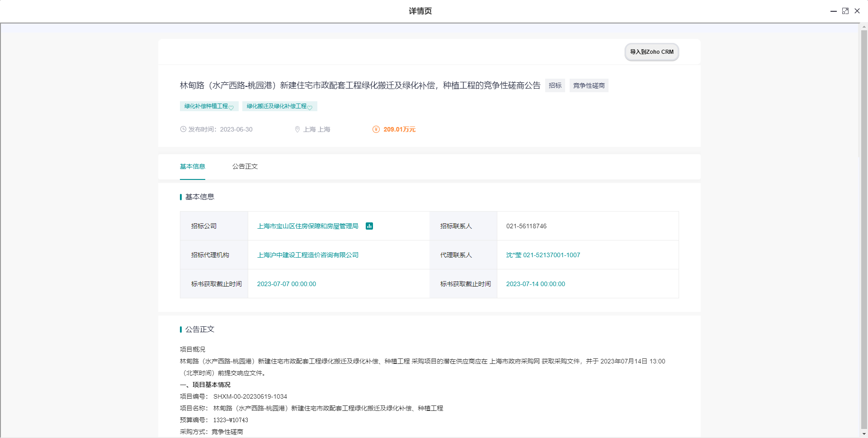Click the 2023-07-07 bid document date link
Viewport: 868px width, 438px height.
click(287, 284)
